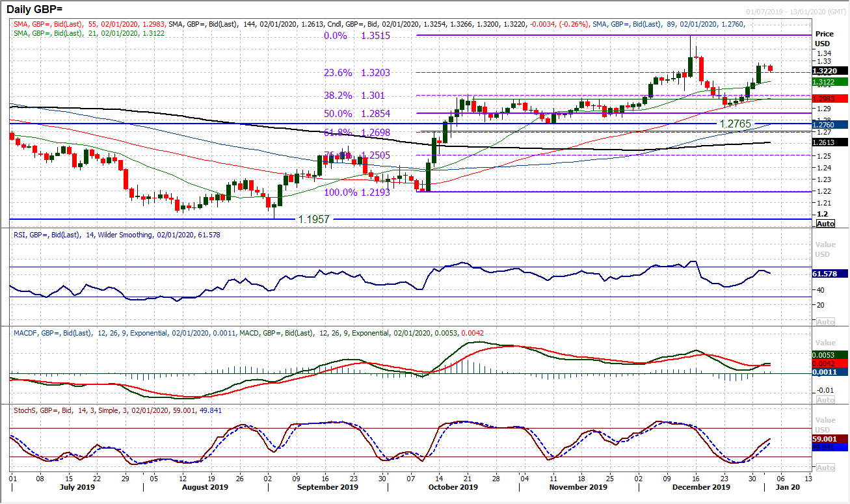The height and width of the screenshot is (504, 850).
Task: Click the Auto button on Stochastics panel
Action: pos(825,468)
